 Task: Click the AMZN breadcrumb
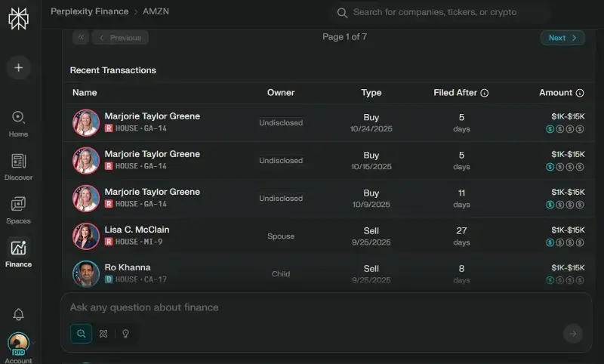tap(156, 11)
